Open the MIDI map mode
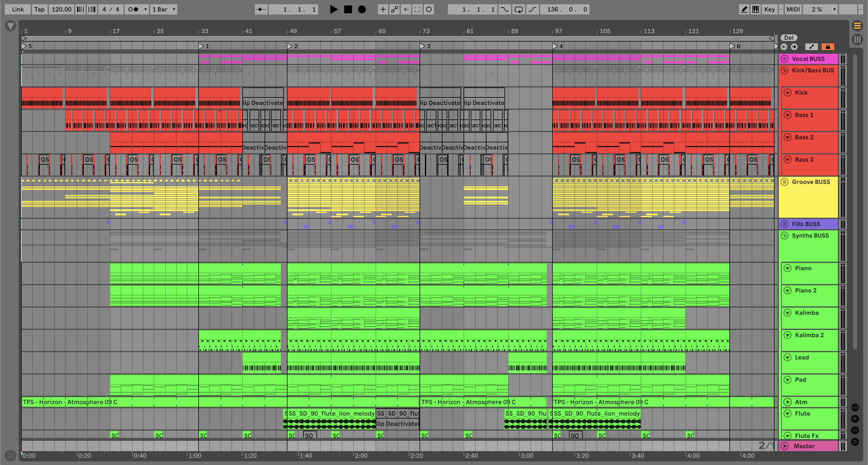The width and height of the screenshot is (868, 465). pos(793,9)
